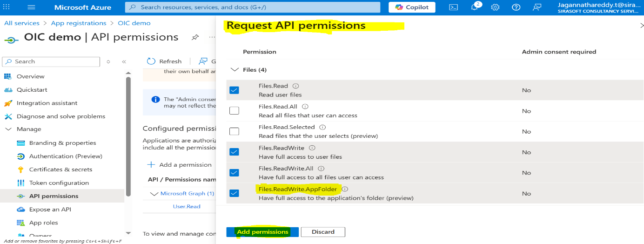Click the Admin consent required column header
Image resolution: width=644 pixels, height=244 pixels.
[x=559, y=52]
